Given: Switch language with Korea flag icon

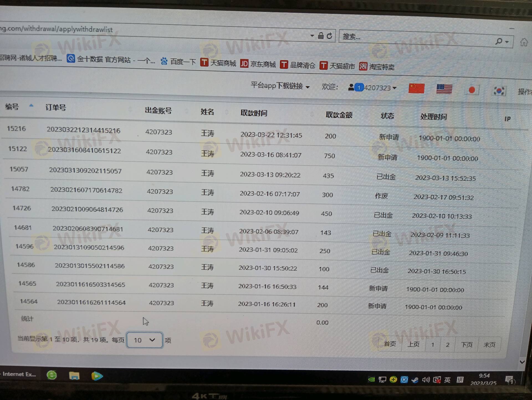Looking at the screenshot, I should (x=499, y=91).
